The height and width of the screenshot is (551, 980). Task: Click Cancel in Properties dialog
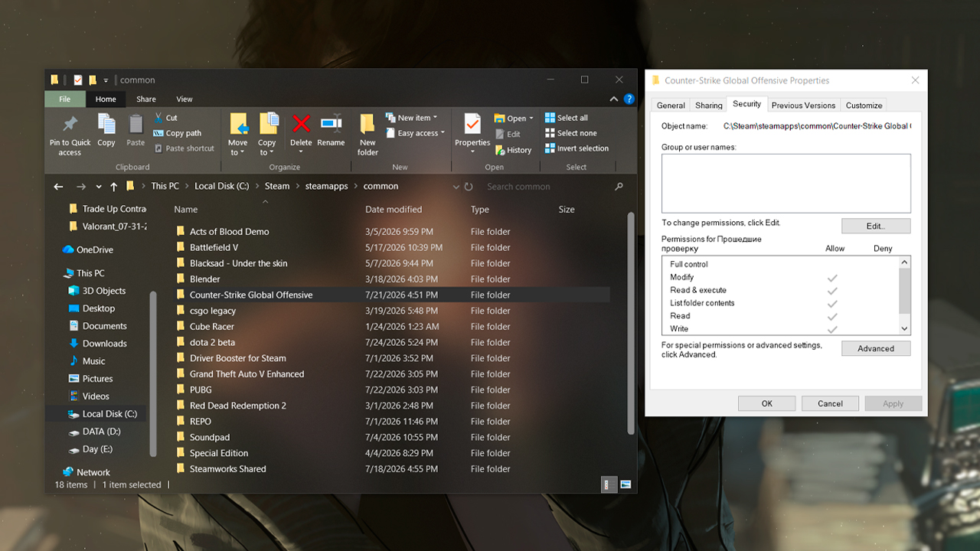[830, 403]
